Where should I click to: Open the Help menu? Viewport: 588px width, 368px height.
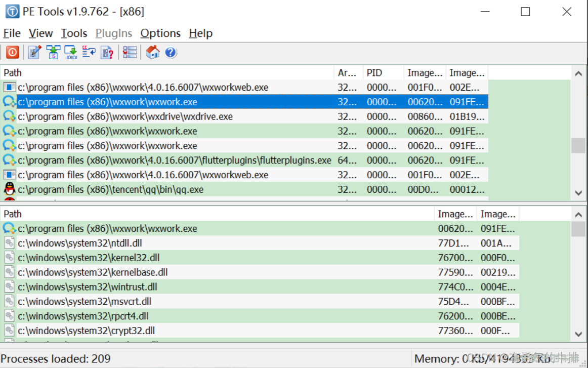(200, 33)
